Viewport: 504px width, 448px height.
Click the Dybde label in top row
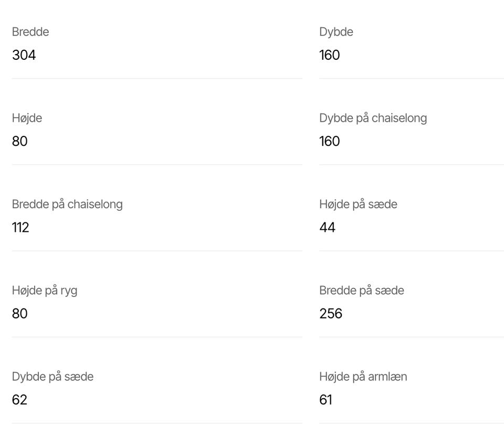coord(336,32)
